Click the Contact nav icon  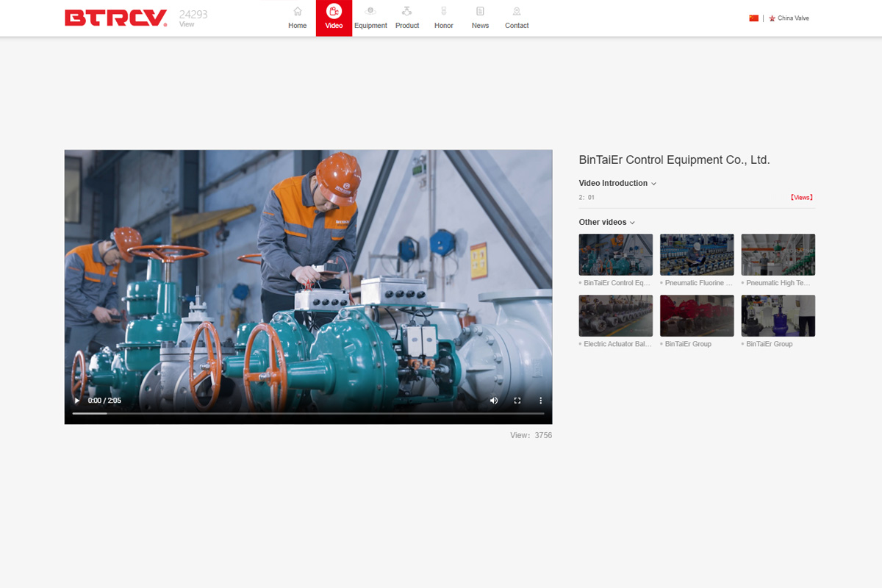pyautogui.click(x=517, y=12)
